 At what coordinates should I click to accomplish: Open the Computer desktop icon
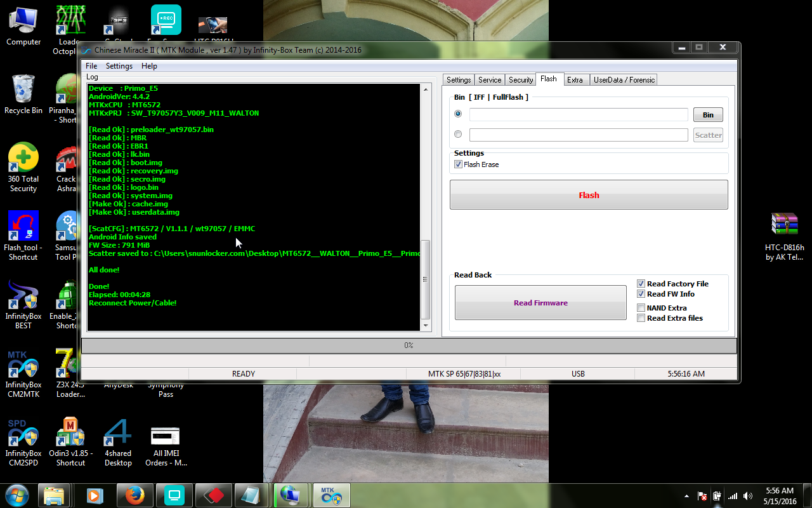pos(23,27)
